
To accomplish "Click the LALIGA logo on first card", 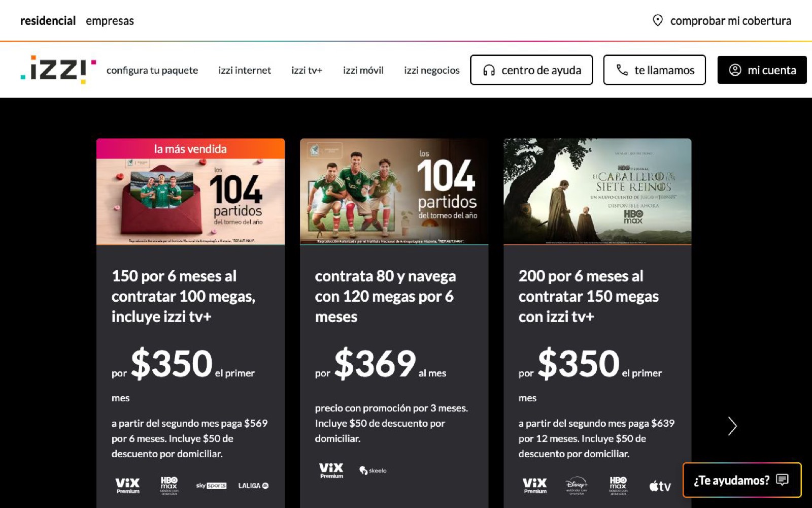I will (x=253, y=486).
